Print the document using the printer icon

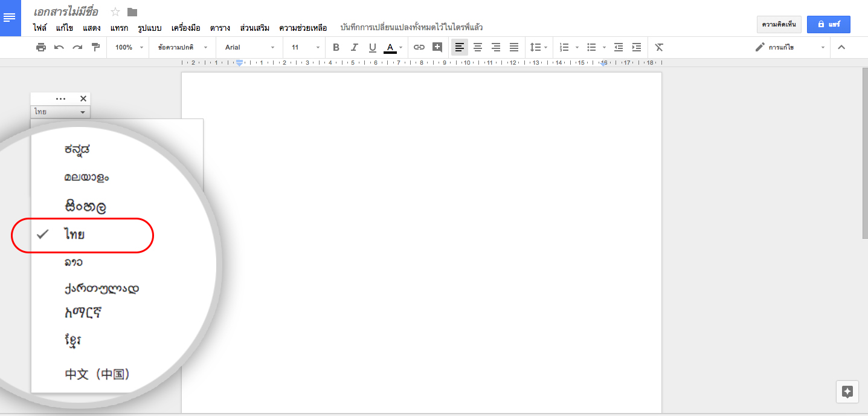click(x=41, y=47)
